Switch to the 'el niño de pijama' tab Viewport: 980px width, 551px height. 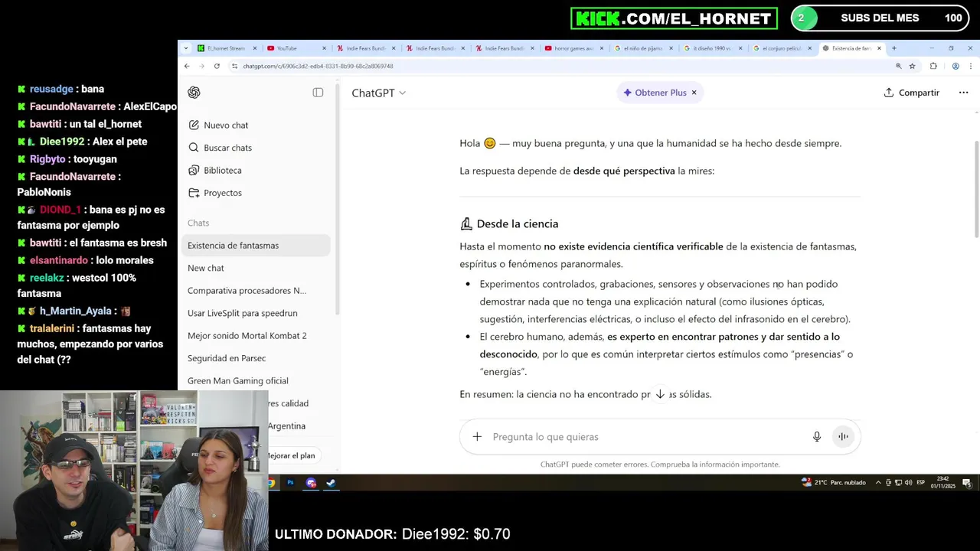[x=642, y=48]
